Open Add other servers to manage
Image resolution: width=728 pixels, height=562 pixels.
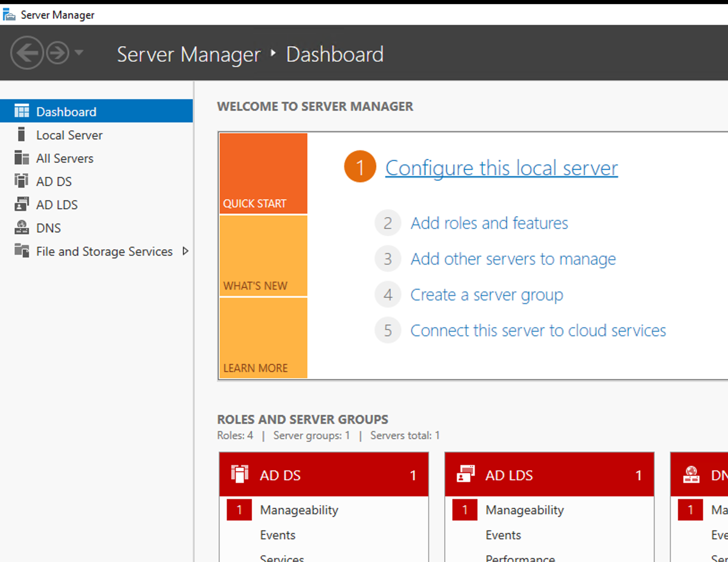click(x=513, y=259)
